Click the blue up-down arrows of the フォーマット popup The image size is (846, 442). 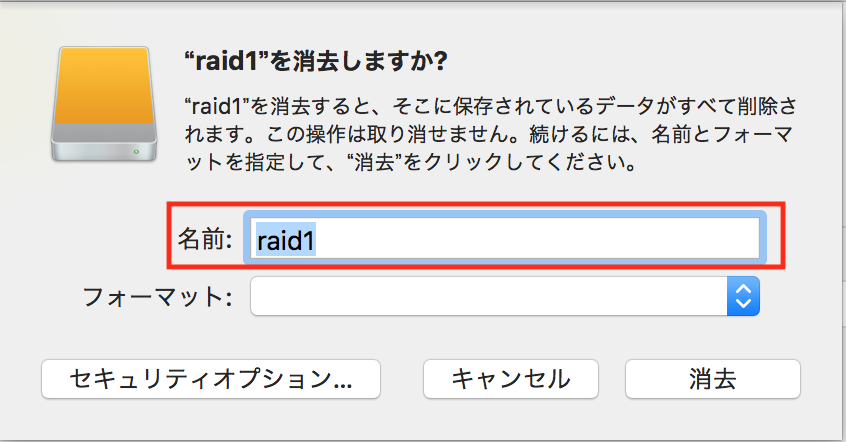click(x=743, y=296)
